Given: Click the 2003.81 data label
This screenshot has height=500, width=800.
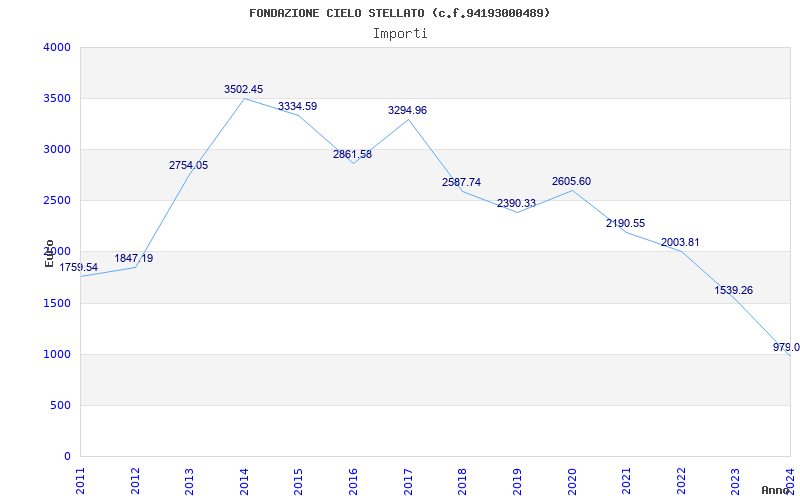Looking at the screenshot, I should coord(680,243).
